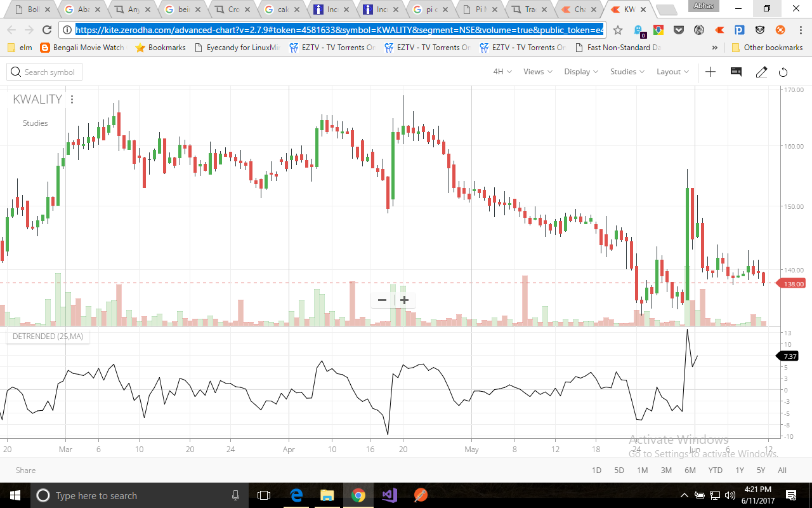Click the Studies label under KWALITY
The image size is (812, 508).
[36, 123]
